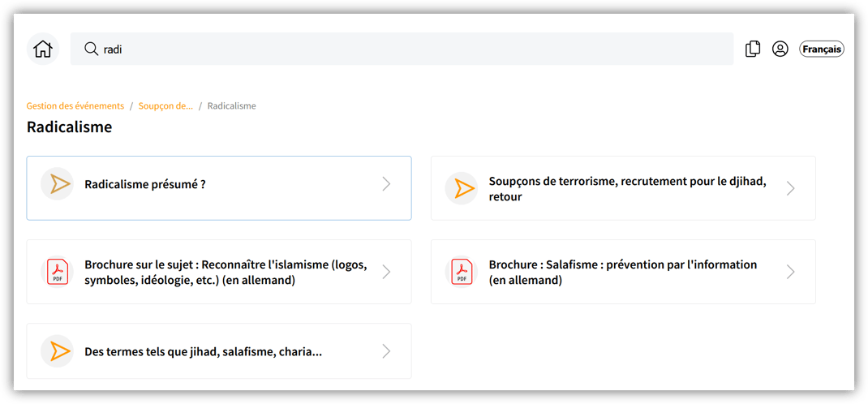The image size is (868, 404).
Task: Click arrow icon beside Des termes tels que jihad
Action: 58,351
